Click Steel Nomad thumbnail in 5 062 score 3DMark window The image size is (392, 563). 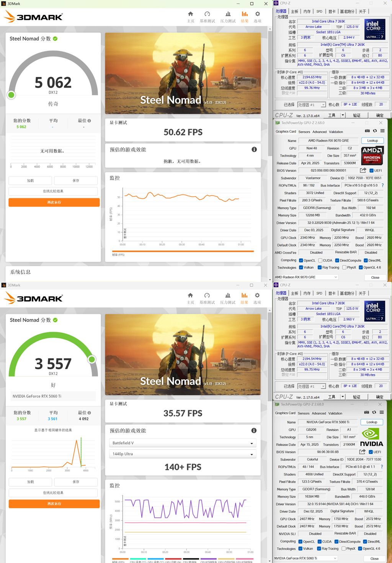coord(183,73)
